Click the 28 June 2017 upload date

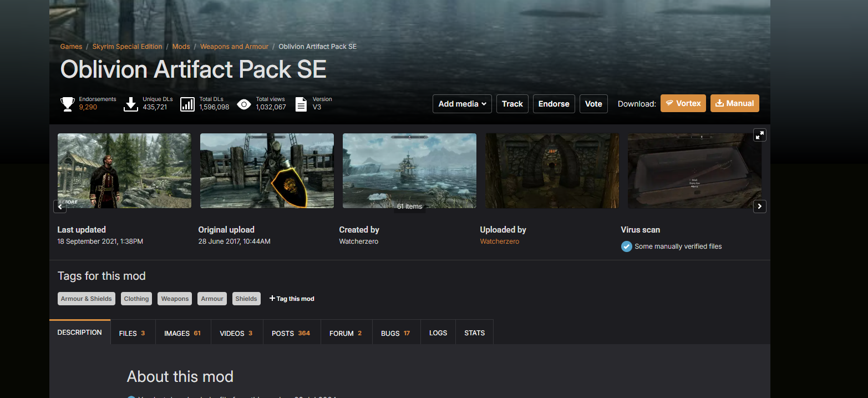tap(235, 241)
